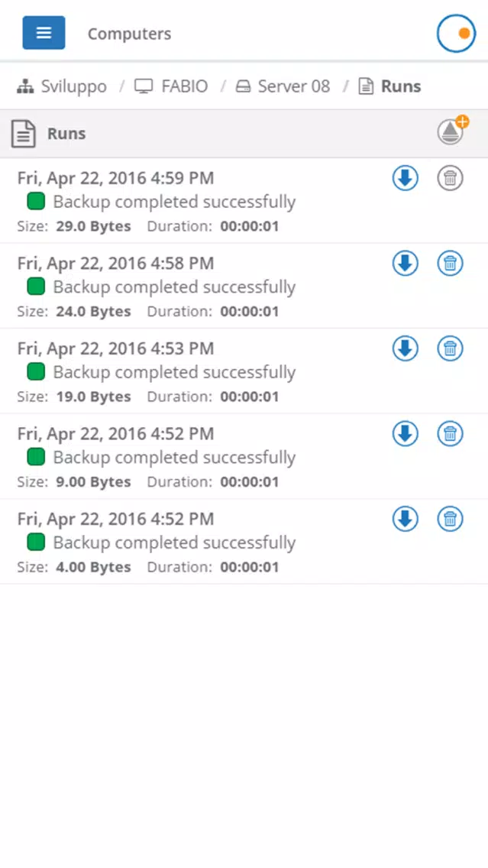Delete the 4:58 PM backup run
Image resolution: width=488 pixels, height=868 pixels.
[451, 264]
